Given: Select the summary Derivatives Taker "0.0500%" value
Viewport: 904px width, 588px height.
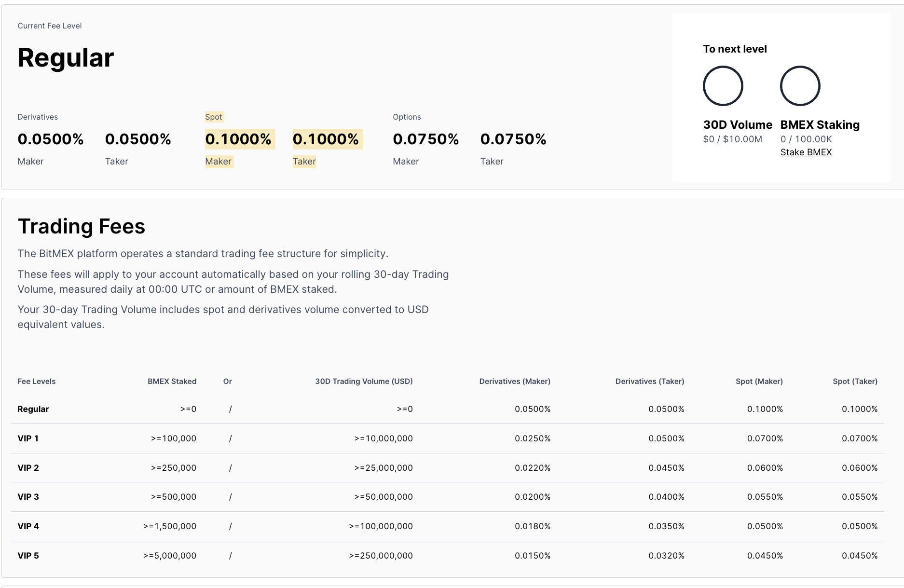Looking at the screenshot, I should pyautogui.click(x=138, y=139).
